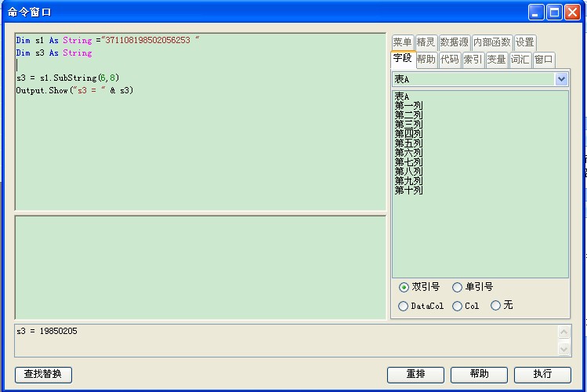Open the 精灵 tab

click(x=426, y=42)
